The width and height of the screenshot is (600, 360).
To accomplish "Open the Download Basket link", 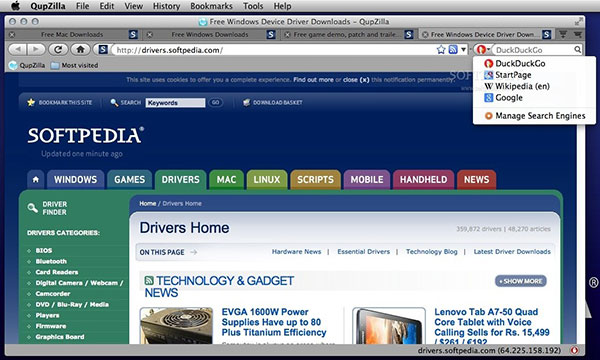I will pos(272,103).
